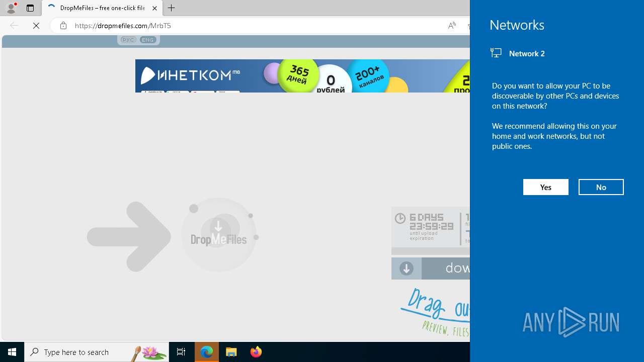Viewport: 644px width, 362px height.
Task: Click the Network 2 ethernet icon
Action: [x=496, y=53]
